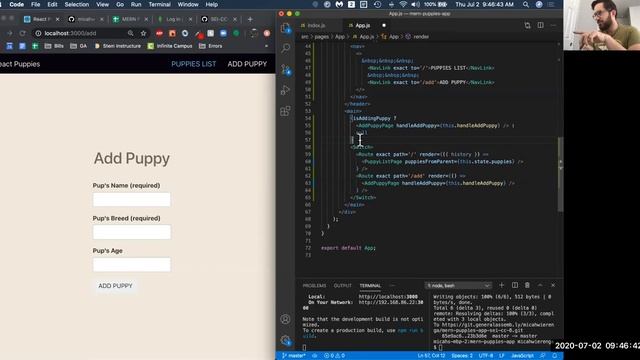Open the Bills bookmark folder
Image resolution: width=640 pixels, height=360 pixels.
(54, 46)
